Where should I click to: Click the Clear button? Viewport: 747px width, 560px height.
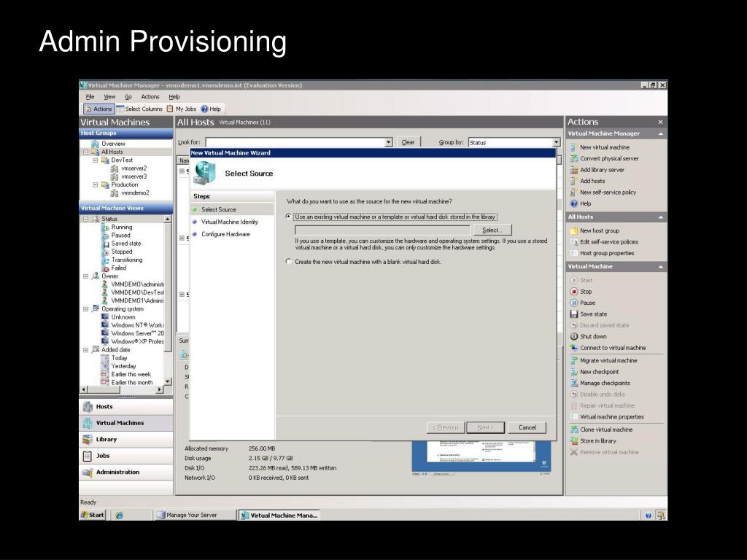(x=409, y=142)
